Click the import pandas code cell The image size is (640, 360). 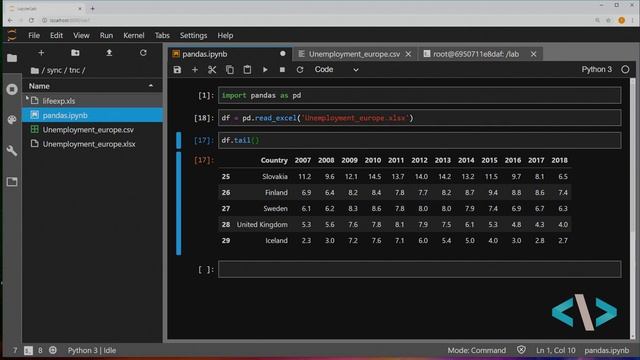[x=420, y=96]
